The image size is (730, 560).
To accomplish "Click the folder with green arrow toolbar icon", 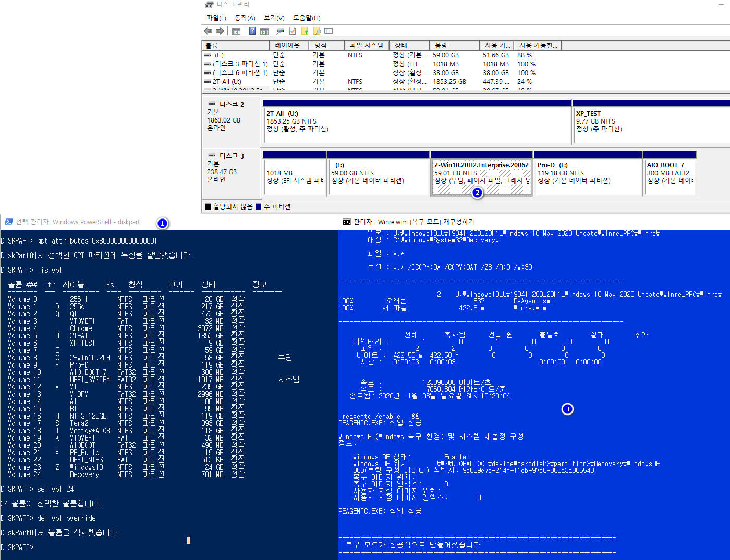I will 305,31.
